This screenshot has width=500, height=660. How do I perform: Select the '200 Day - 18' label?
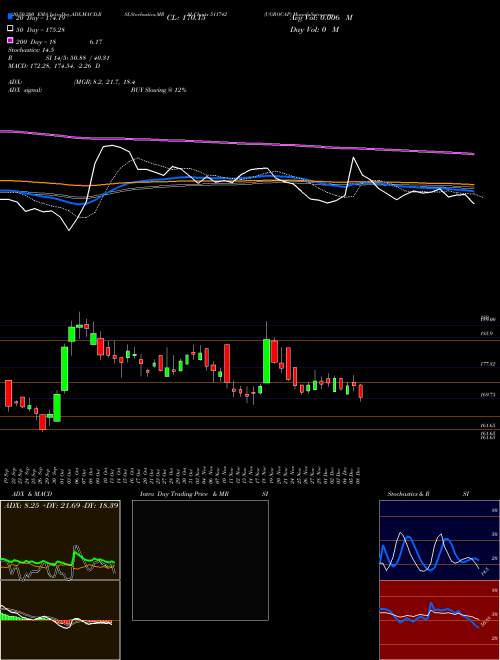point(37,42)
